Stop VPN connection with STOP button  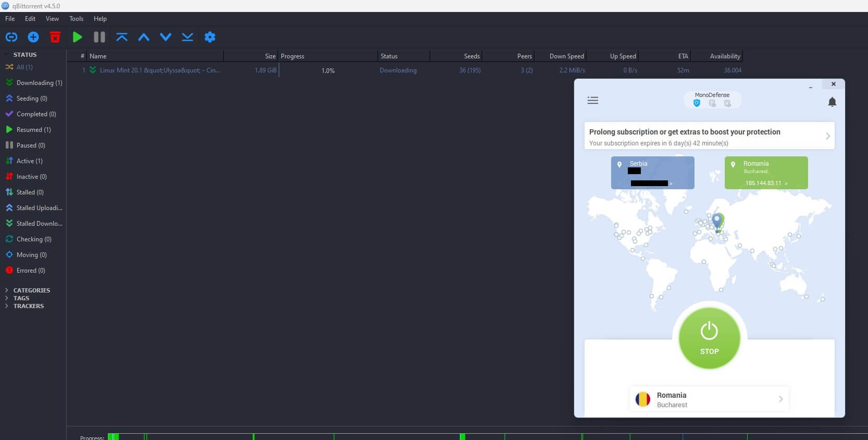[709, 338]
